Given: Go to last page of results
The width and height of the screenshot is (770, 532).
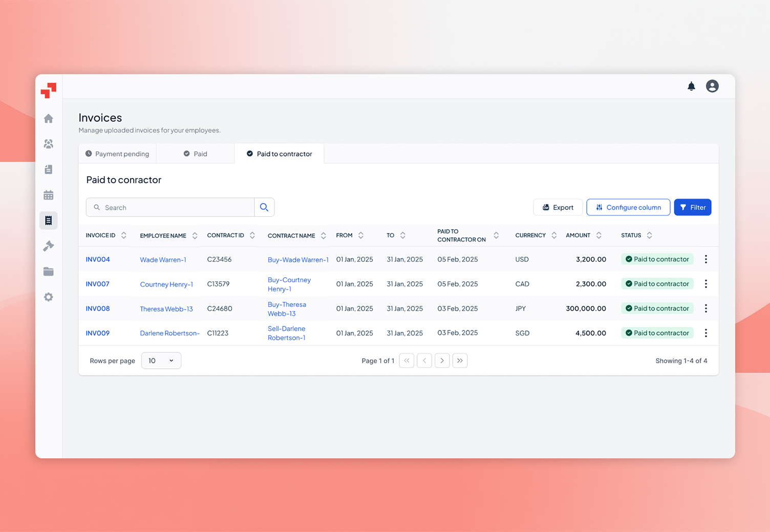Looking at the screenshot, I should pyautogui.click(x=460, y=361).
